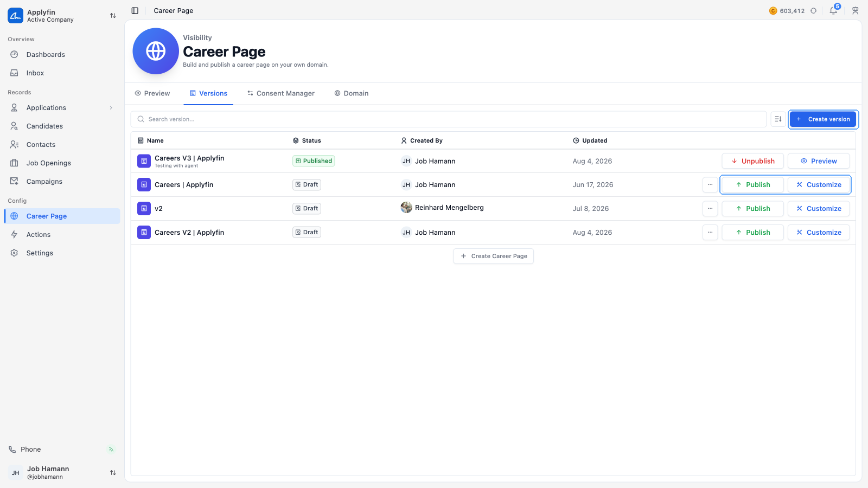Open the Job Hamann account switcher arrows
The width and height of the screenshot is (868, 488).
tap(113, 473)
